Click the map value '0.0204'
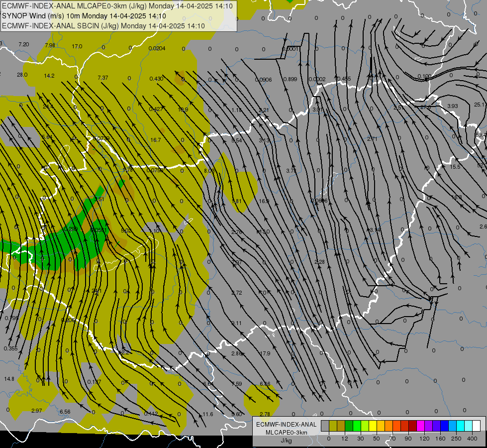The width and height of the screenshot is (487, 448). pos(157,48)
